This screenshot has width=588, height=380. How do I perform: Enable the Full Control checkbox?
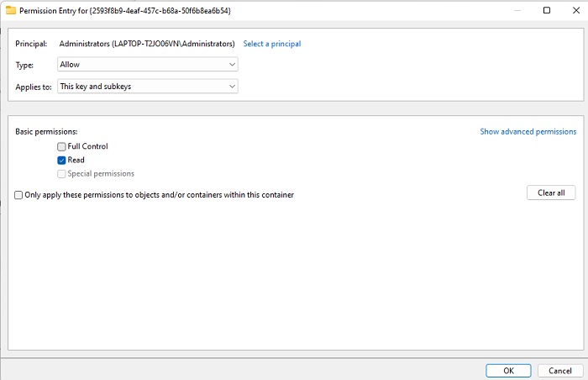[61, 146]
